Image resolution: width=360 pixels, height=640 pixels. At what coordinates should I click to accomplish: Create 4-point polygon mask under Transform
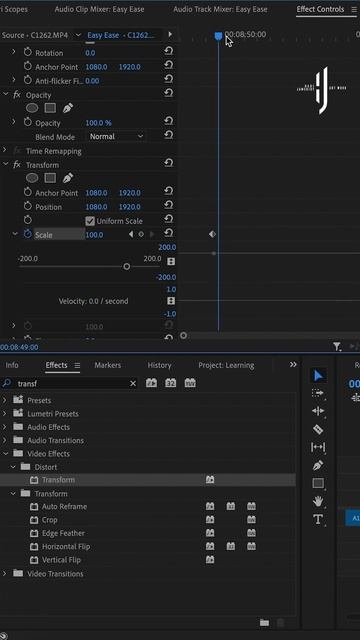pos(50,178)
